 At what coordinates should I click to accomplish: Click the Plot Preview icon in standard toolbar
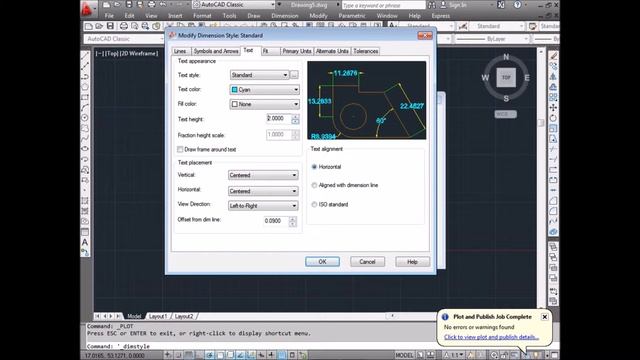click(x=135, y=27)
